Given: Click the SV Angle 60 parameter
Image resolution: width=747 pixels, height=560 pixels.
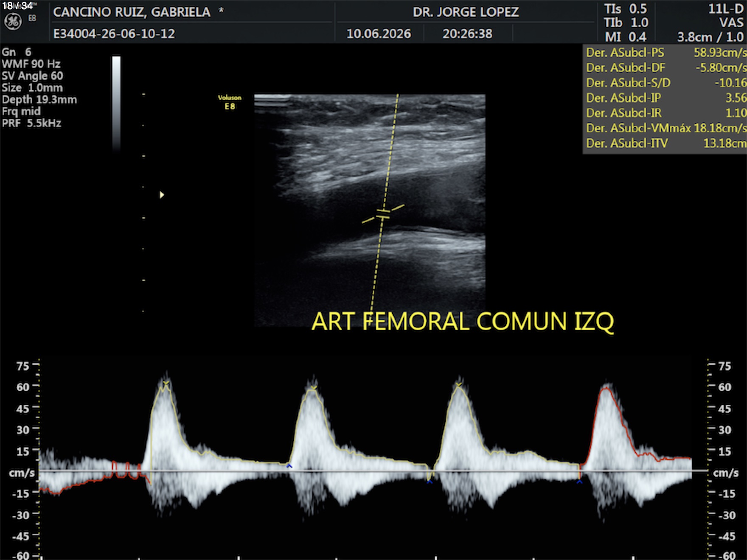Looking at the screenshot, I should pos(33,76).
